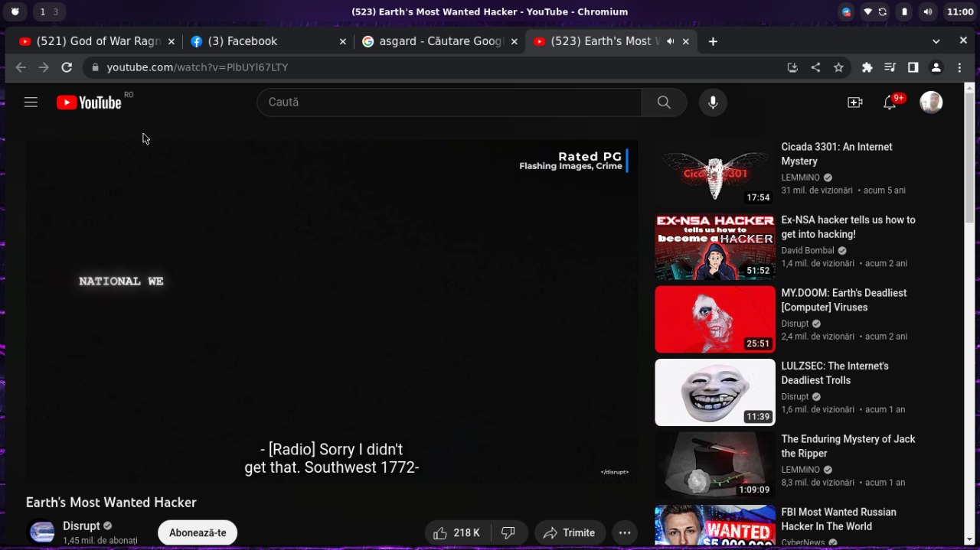Switch to the Facebook tab
Image resolution: width=980 pixels, height=550 pixels.
pos(267,41)
